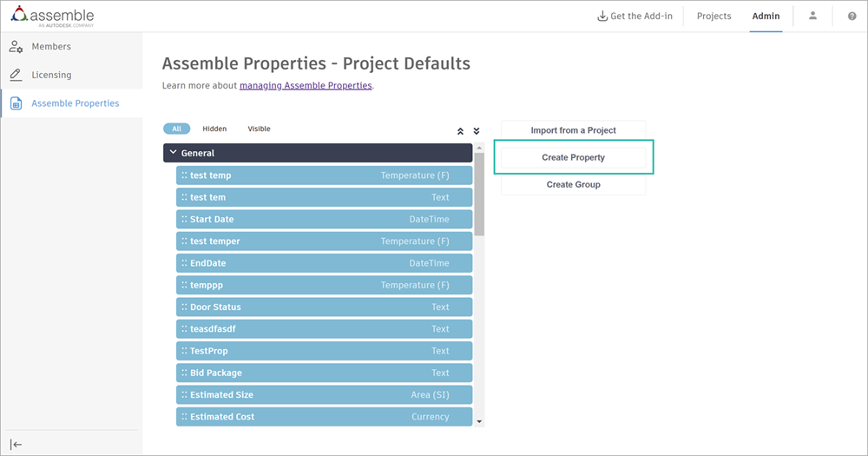Expand all groups double-down arrow
This screenshot has height=456, width=868.
(x=476, y=131)
